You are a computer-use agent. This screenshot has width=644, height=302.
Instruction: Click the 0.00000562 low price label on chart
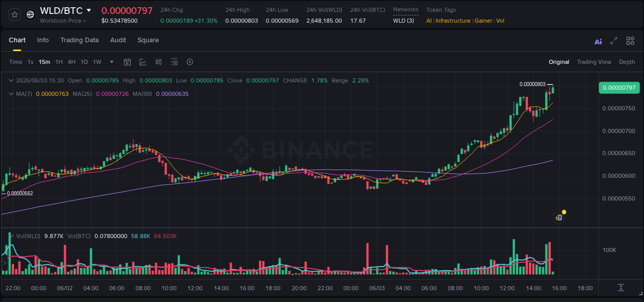coord(20,194)
